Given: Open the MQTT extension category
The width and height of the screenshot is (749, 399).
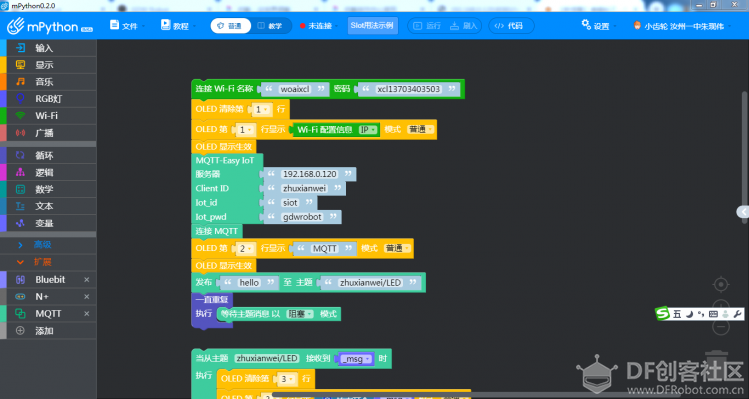Looking at the screenshot, I should point(48,313).
